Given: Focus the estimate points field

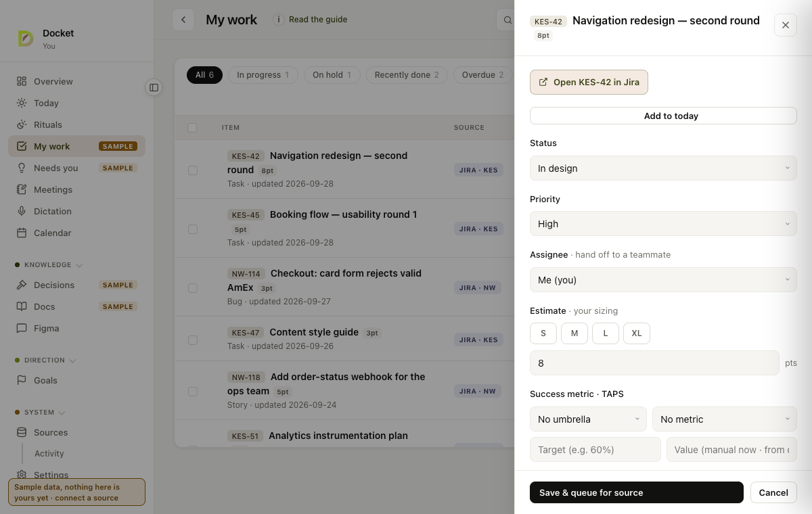Looking at the screenshot, I should (x=654, y=363).
